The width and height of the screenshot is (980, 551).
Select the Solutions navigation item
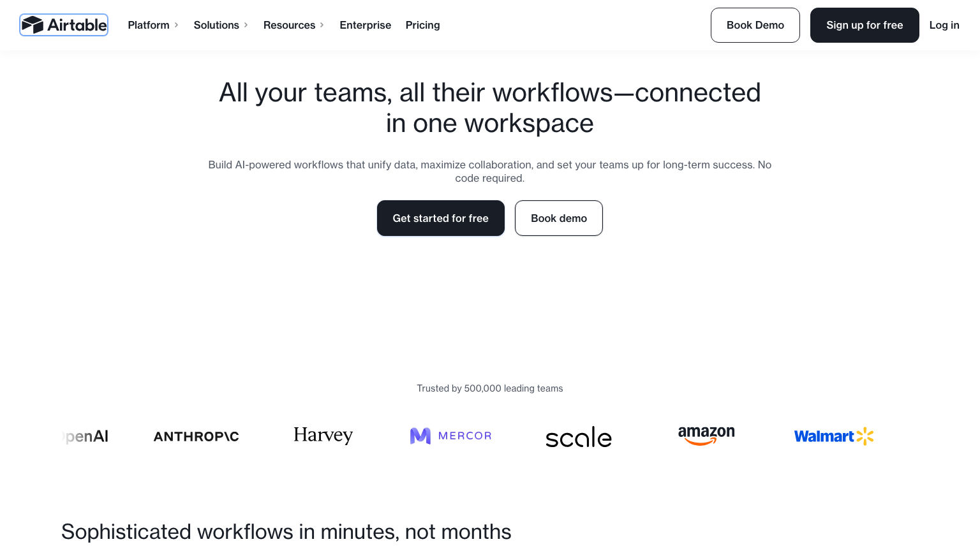[216, 26]
